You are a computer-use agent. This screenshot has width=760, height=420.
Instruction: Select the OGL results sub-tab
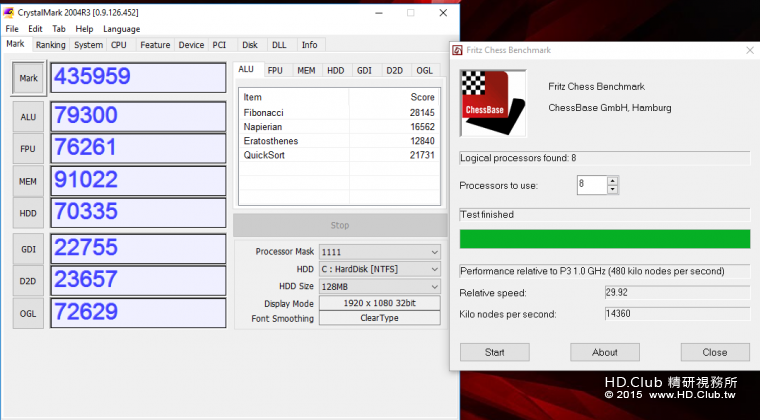(425, 71)
